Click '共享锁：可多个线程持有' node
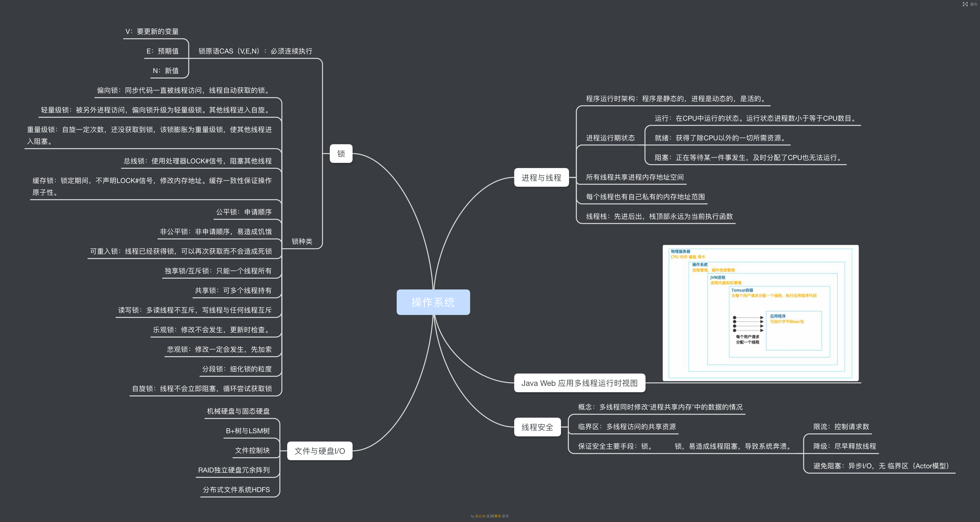This screenshot has width=980, height=522. pyautogui.click(x=233, y=290)
